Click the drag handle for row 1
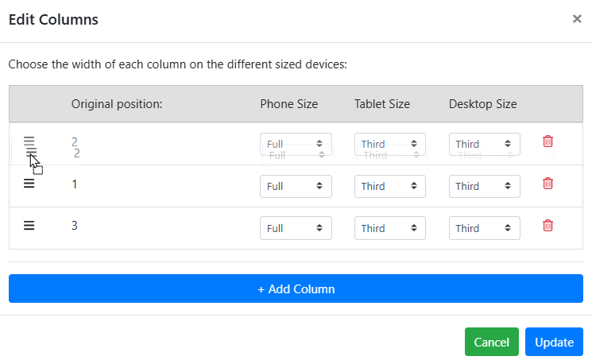 29,184
